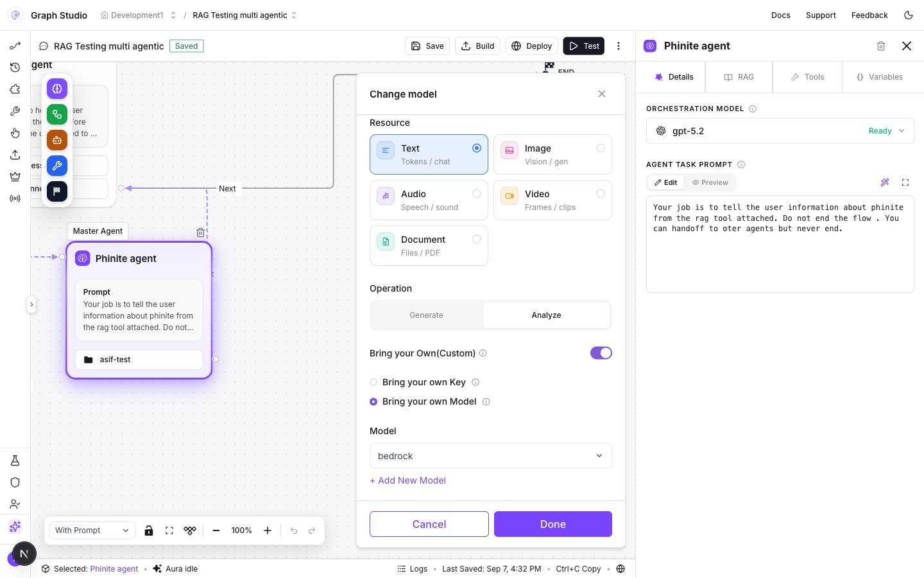Select the Video resource option
The height and width of the screenshot is (578, 924).
pos(552,200)
